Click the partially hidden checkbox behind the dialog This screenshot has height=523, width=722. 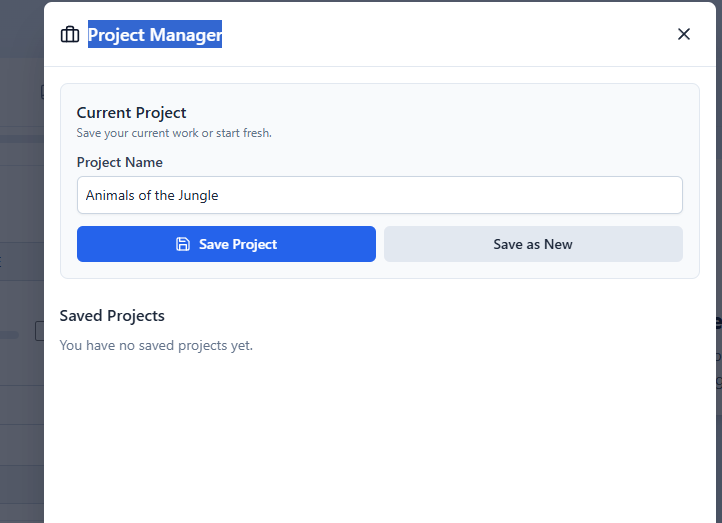coord(39,331)
